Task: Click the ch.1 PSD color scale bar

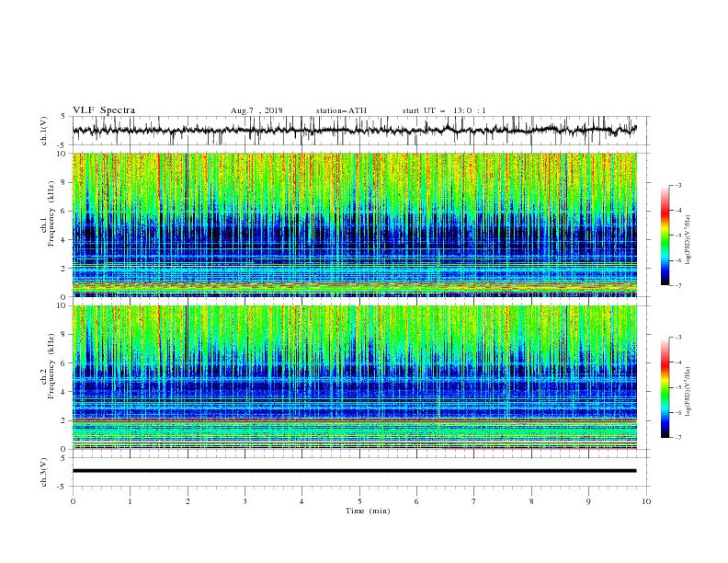Action: (665, 236)
